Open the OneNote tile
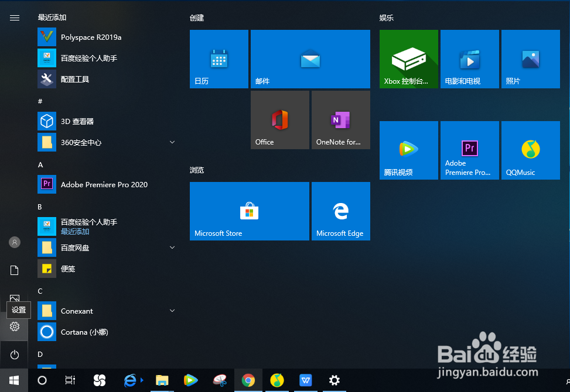Image resolution: width=570 pixels, height=392 pixels. pyautogui.click(x=341, y=120)
